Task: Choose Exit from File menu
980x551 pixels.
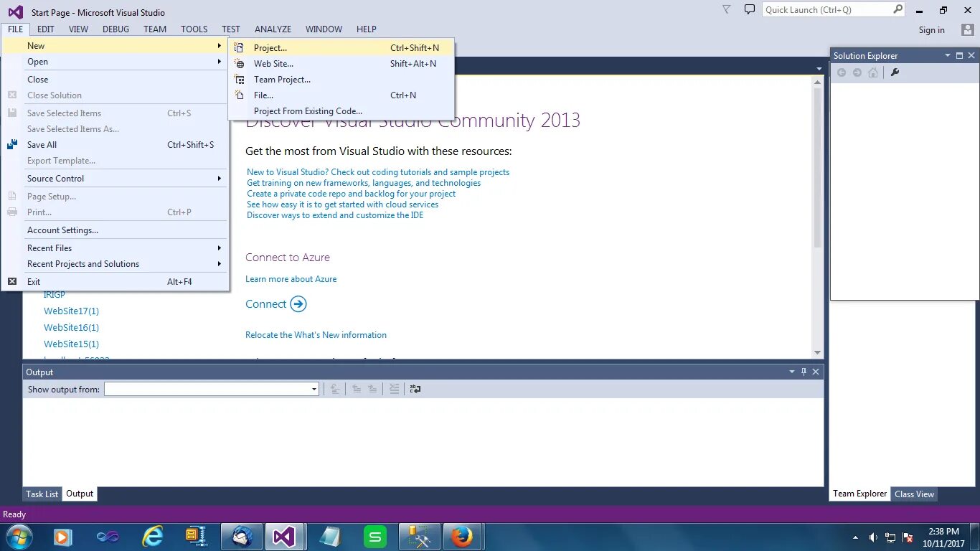Action: 115,282
